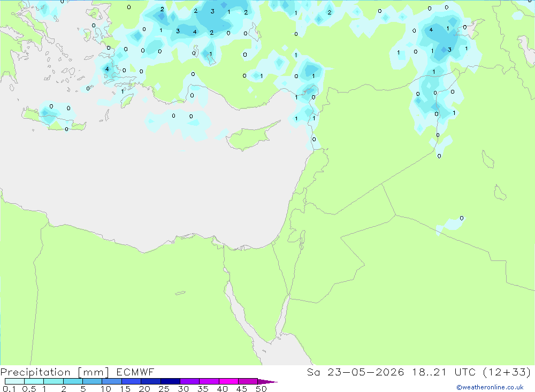Viewport: 535px width, 392px height.
Task: Click the legend label '45'
Action: [242, 389]
